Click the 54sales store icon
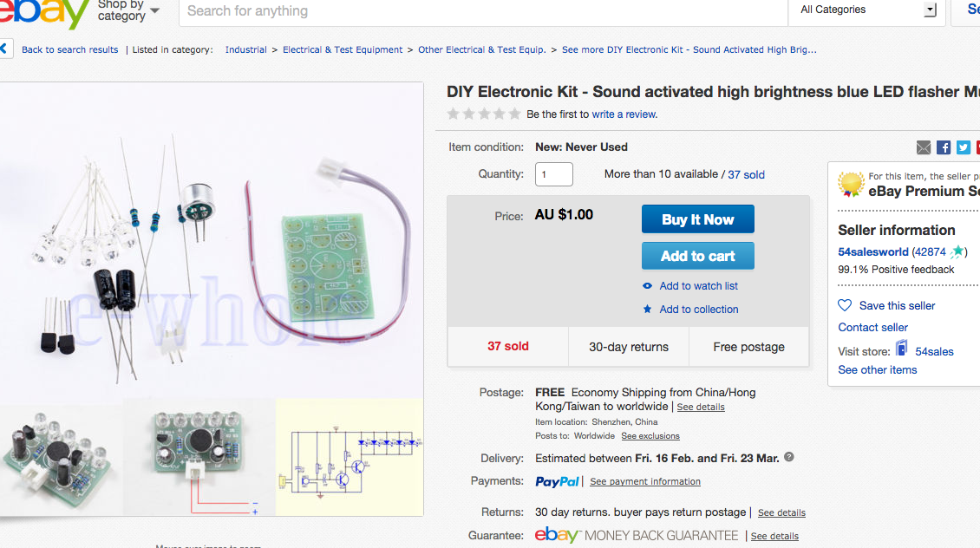Screen dimensions: 980x548 click(902, 349)
